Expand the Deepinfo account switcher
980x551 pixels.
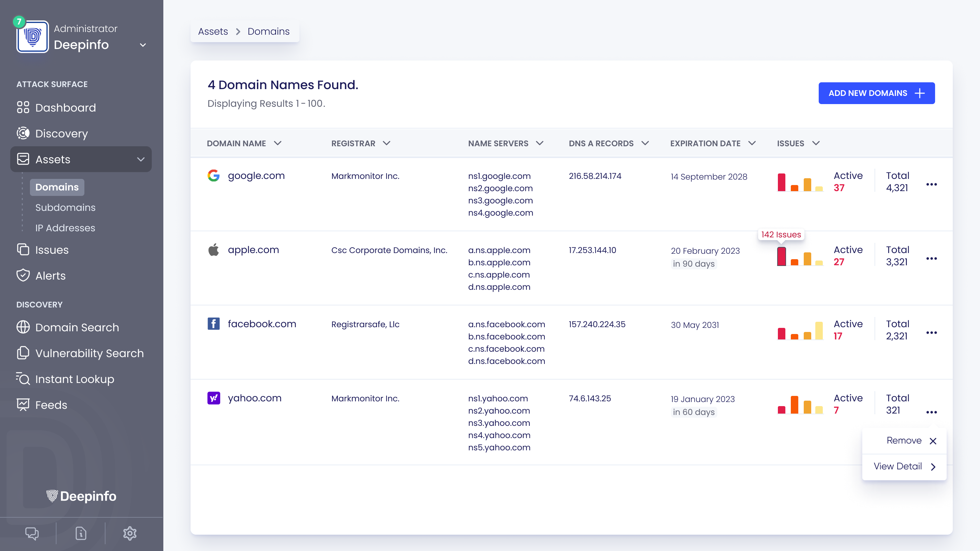(143, 45)
